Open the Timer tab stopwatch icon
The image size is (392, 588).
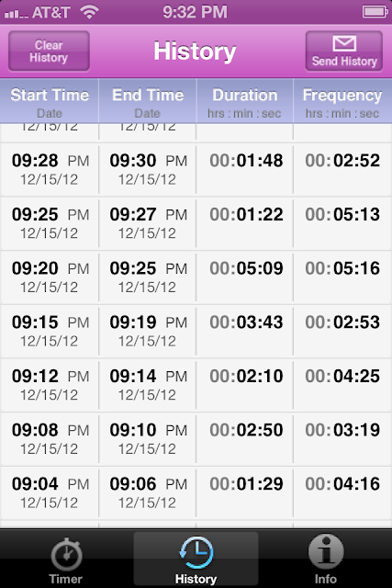66,554
